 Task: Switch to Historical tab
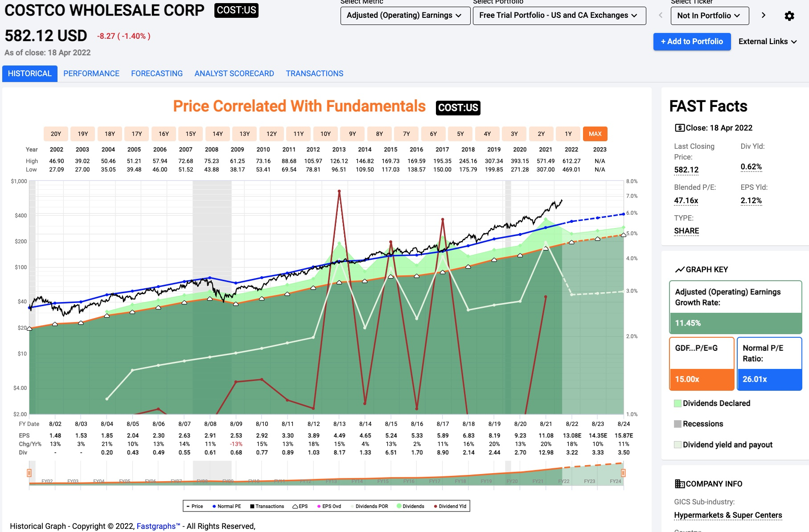tap(30, 74)
